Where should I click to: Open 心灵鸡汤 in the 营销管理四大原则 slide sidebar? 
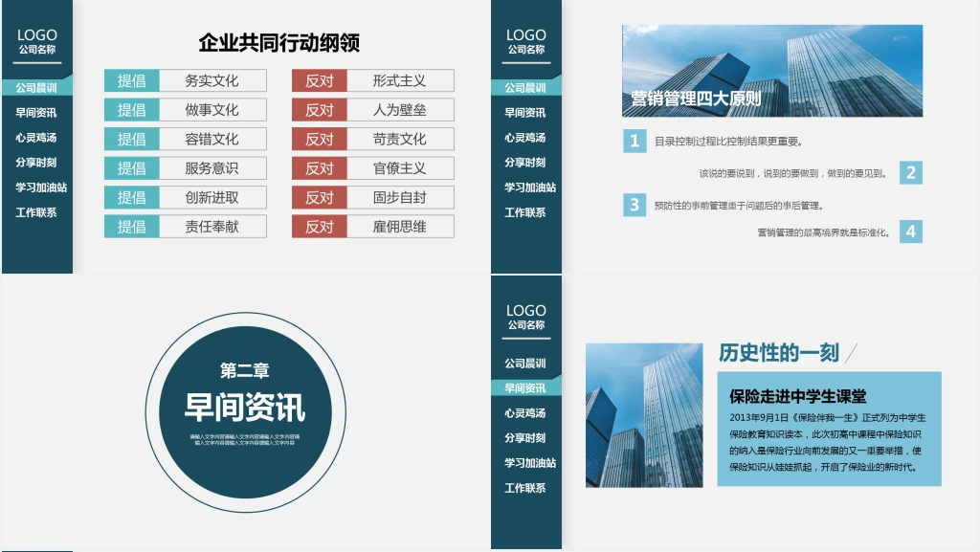(525, 138)
